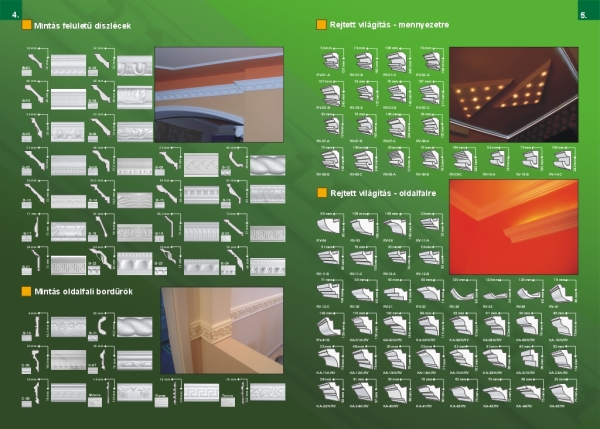600x429 pixels.
Task: Click the orange square beside "Rejtett világítás - oldalfalra"
Action: coord(322,192)
